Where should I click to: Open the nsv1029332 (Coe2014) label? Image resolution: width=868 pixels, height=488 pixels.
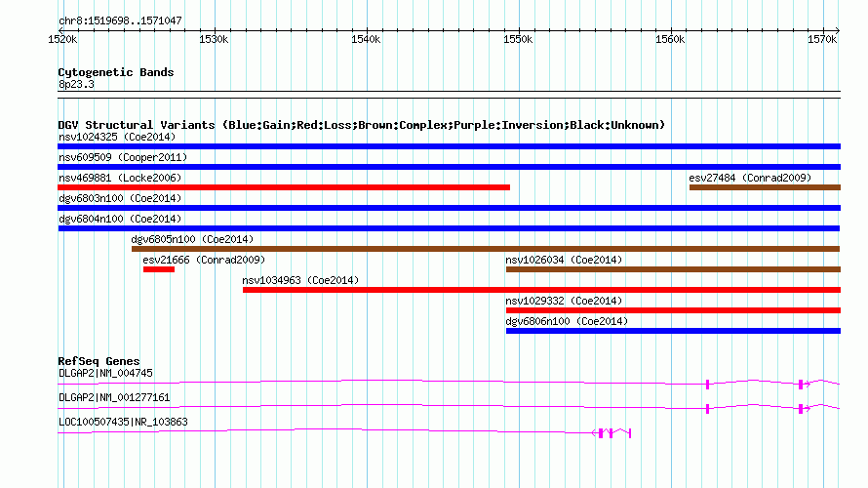[564, 301]
